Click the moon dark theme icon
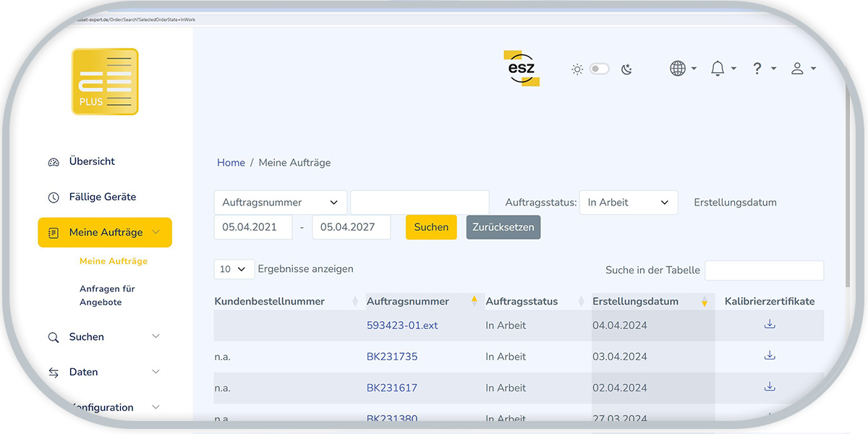Screen dimensions: 868x434 click(625, 68)
